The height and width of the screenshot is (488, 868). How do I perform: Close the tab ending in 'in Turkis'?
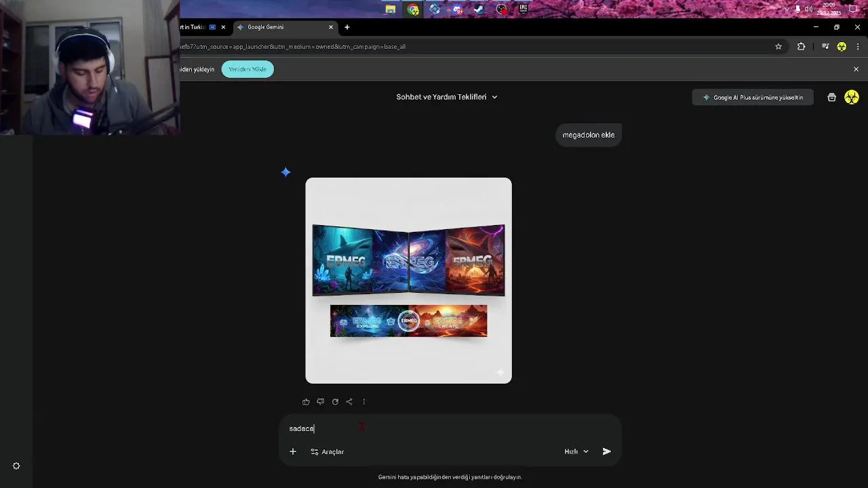[x=223, y=27]
